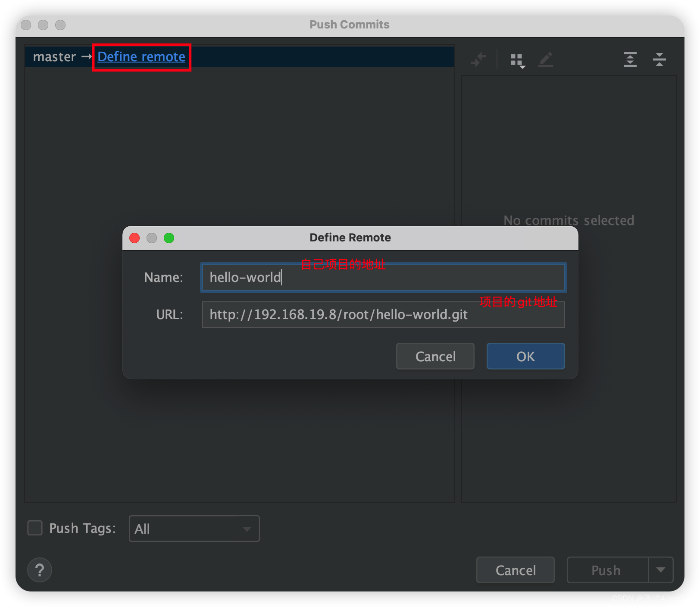Click Cancel in the Define Remote dialog
The image size is (700, 607).
[435, 356]
